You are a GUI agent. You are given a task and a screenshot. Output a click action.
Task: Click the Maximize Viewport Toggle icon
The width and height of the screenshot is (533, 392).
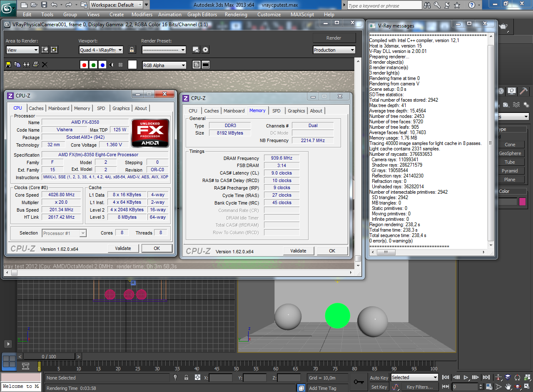(527, 387)
